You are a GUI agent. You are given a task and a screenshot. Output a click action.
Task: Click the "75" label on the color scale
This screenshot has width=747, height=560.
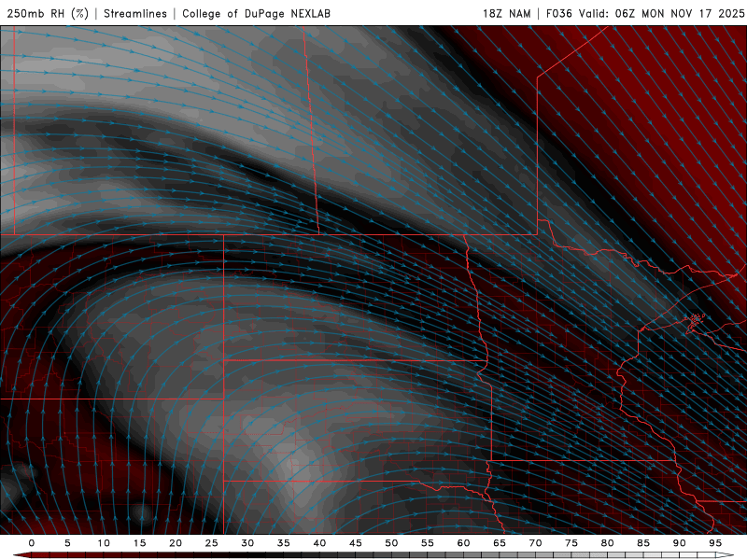pos(571,543)
